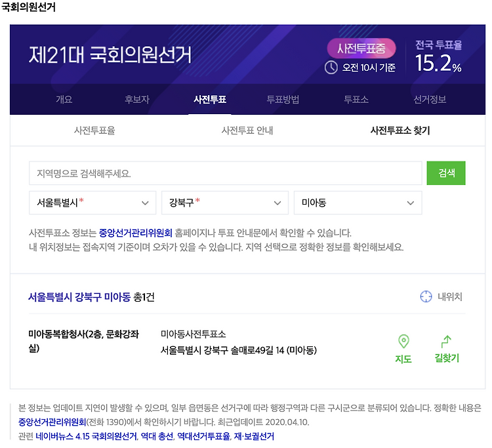The height and width of the screenshot is (448, 492).
Task: Click the 미아동사전투표소 polling place name
Action: point(194,334)
